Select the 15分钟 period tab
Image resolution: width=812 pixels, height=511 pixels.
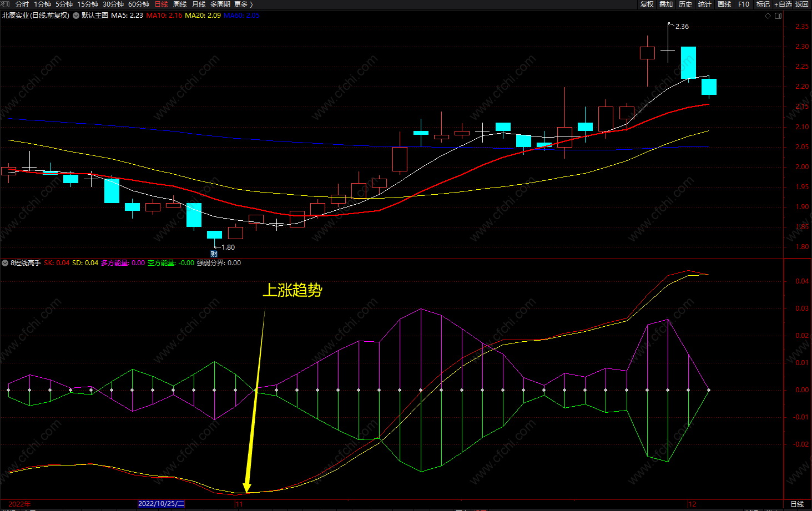pos(88,4)
